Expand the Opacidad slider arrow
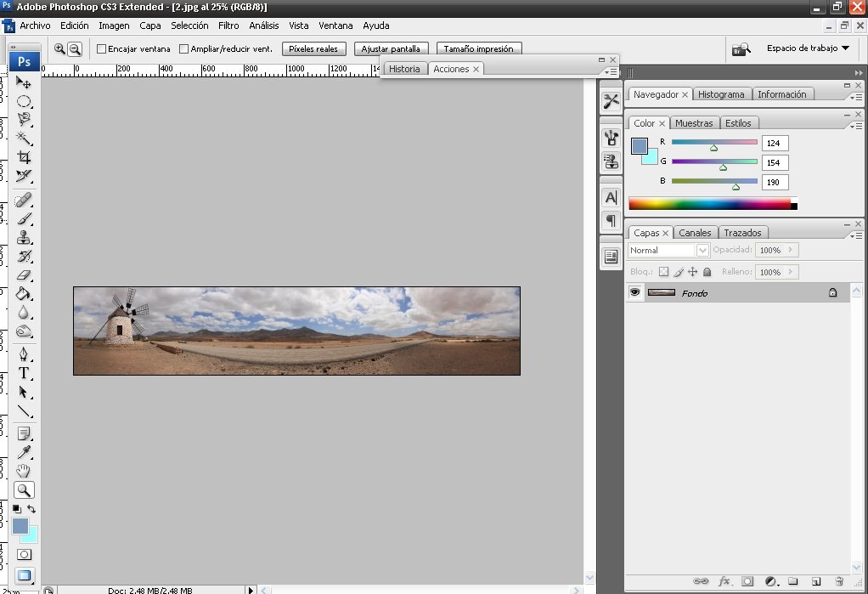The width and height of the screenshot is (868, 594). (x=791, y=251)
